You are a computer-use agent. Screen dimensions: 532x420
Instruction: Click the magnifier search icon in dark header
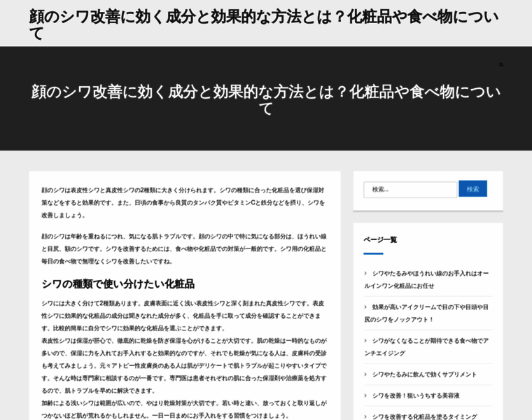click(x=500, y=64)
